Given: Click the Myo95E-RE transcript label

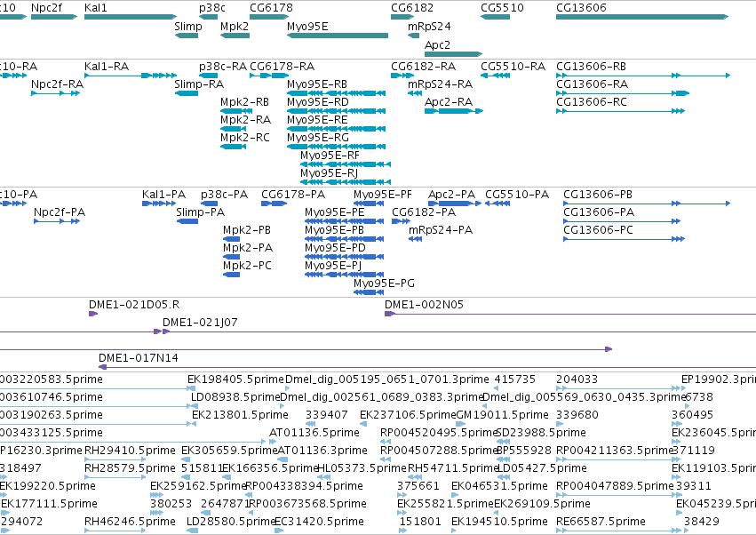Looking at the screenshot, I should (x=317, y=120).
